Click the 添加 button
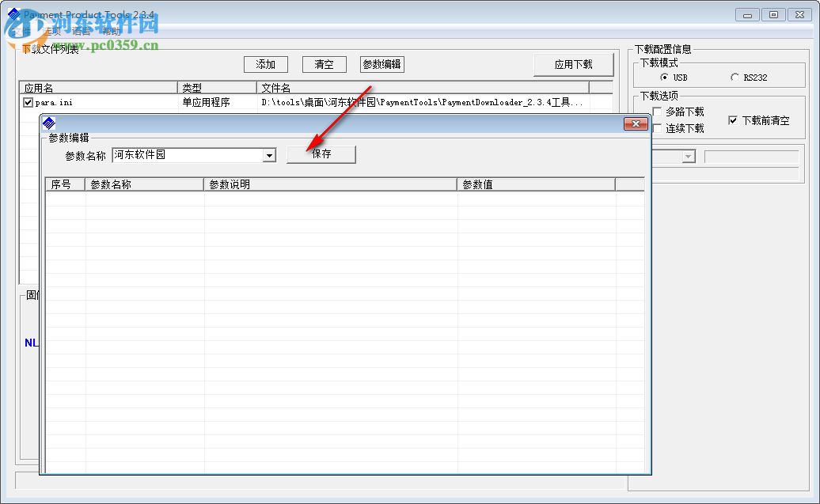Screen dimensions: 820x504 265,64
